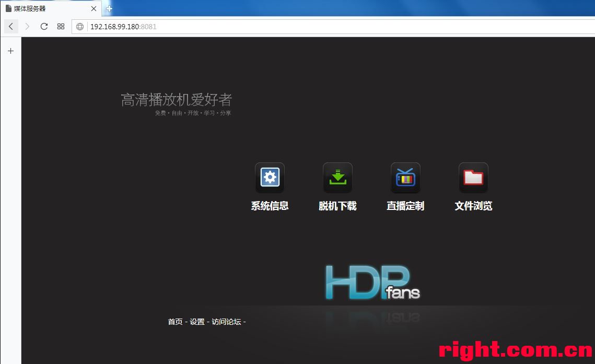Click the globe site info icon
The height and width of the screenshot is (364, 595).
80,27
